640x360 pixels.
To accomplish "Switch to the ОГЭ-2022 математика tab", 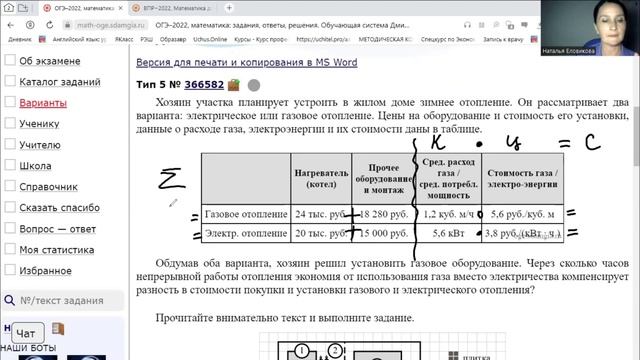I will click(84, 8).
